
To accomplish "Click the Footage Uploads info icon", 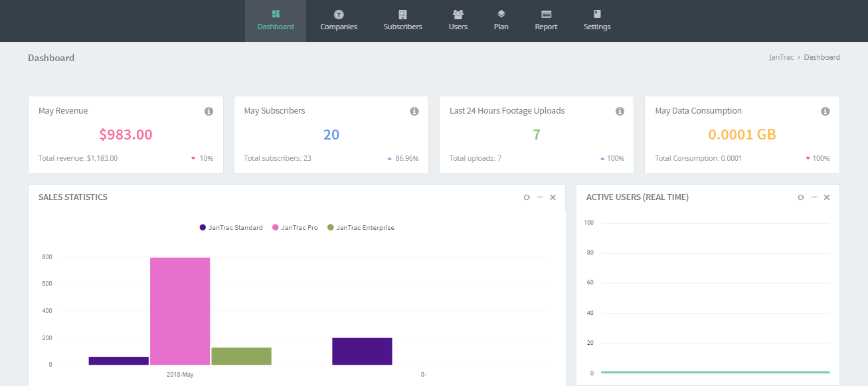I will click(620, 112).
